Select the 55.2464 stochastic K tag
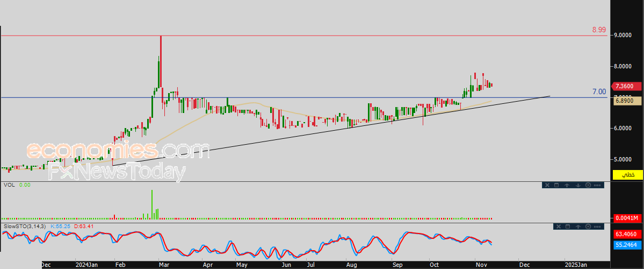The width and height of the screenshot is (644, 269). point(627,245)
